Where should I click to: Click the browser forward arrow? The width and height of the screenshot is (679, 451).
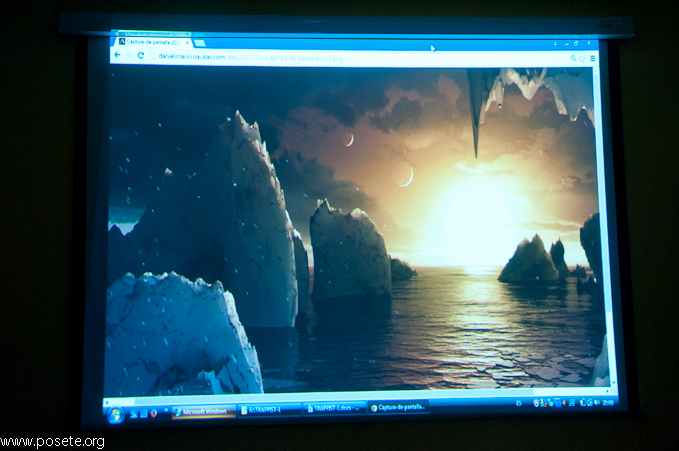point(129,55)
